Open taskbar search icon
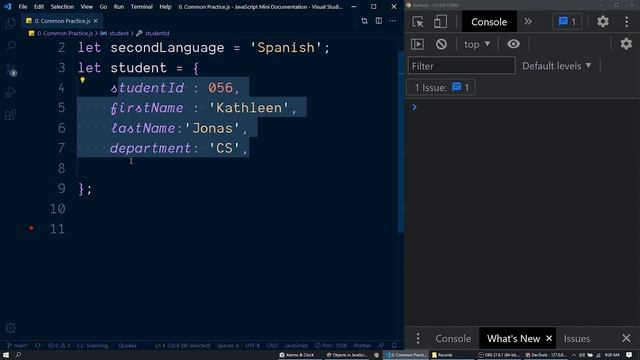The width and height of the screenshot is (640, 360). (x=18, y=355)
